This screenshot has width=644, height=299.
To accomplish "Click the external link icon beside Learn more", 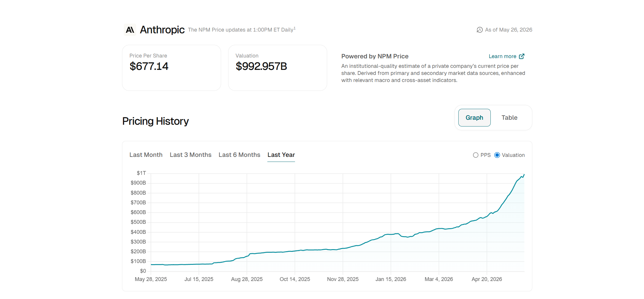I will [522, 56].
